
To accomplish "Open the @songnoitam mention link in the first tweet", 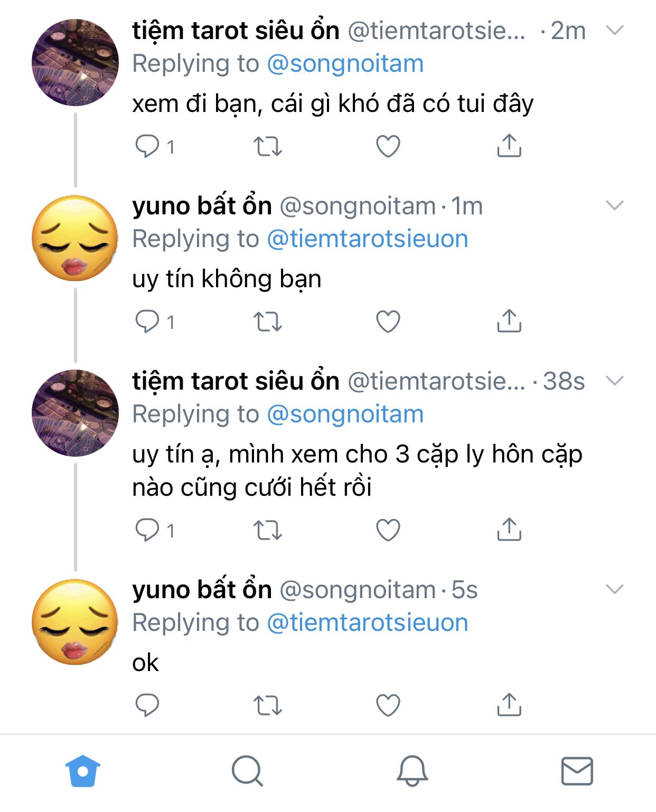I will (345, 64).
